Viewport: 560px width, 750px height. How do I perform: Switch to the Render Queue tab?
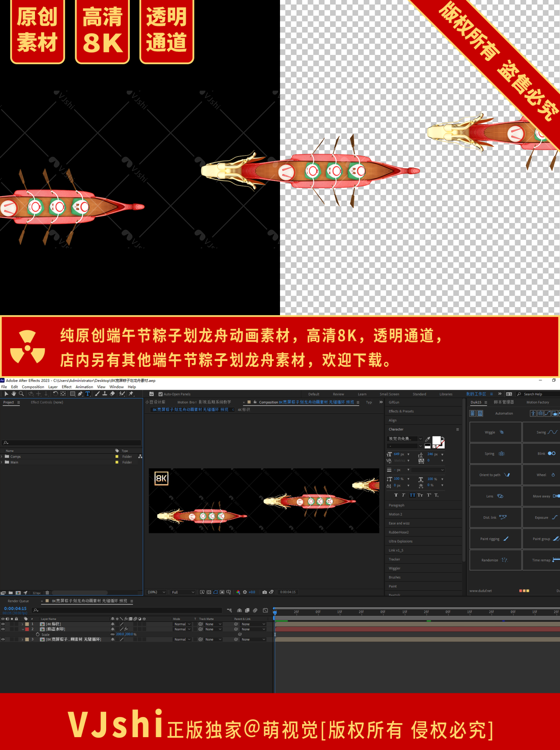click(x=18, y=601)
